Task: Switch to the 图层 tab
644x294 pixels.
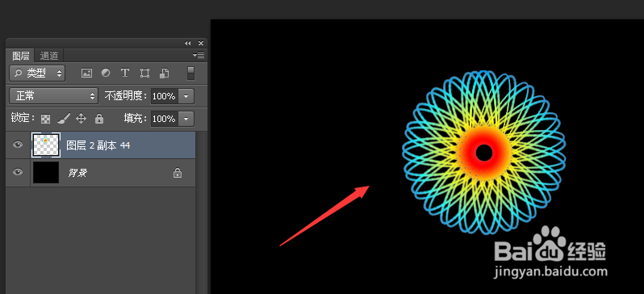Action: tap(20, 56)
